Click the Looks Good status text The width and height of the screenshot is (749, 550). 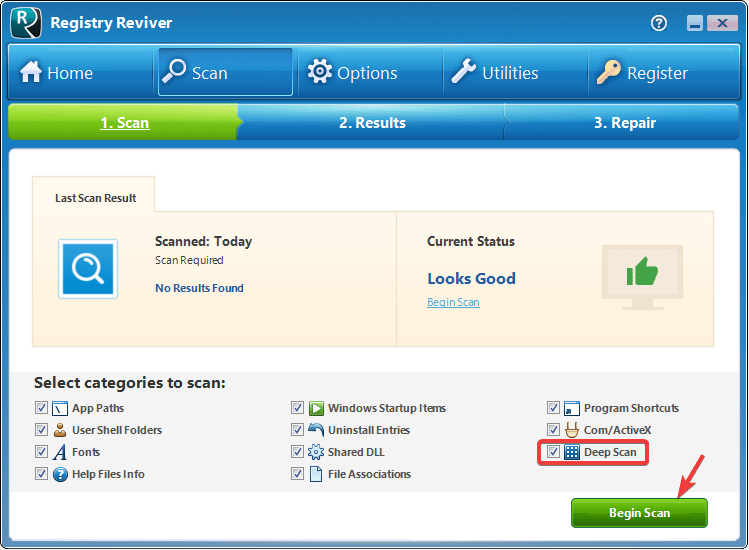(x=471, y=279)
